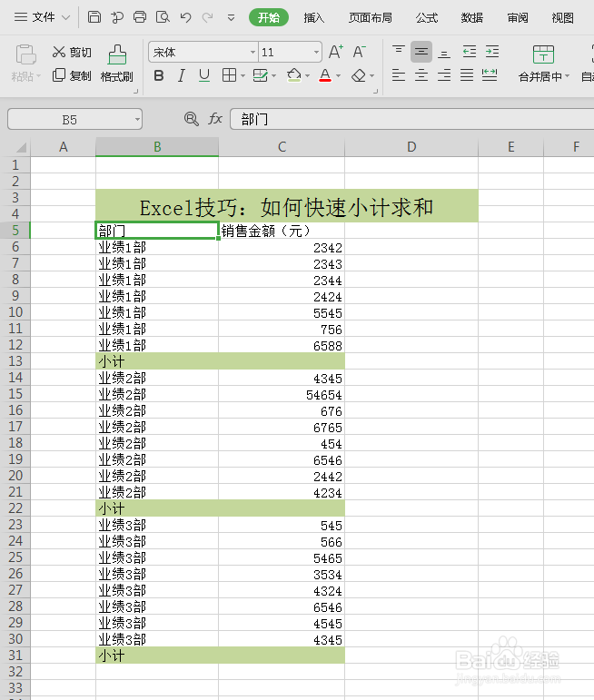Open font group dialog launcher
Image resolution: width=594 pixels, height=700 pixels.
[376, 91]
